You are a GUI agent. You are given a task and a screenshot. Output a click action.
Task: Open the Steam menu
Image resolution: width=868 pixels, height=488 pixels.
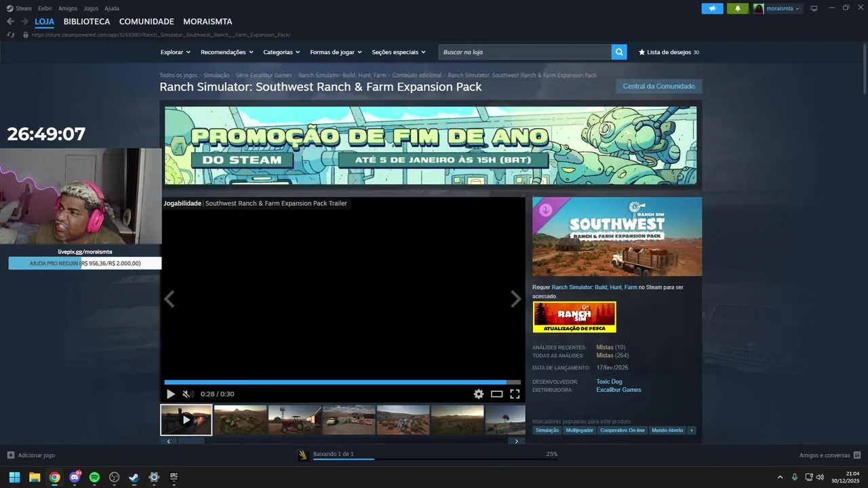pyautogui.click(x=20, y=8)
